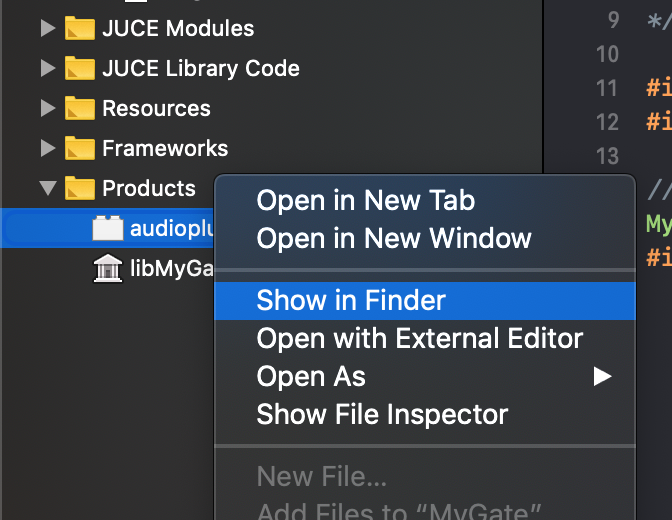
Task: Expand the Resources group
Action: [47, 109]
